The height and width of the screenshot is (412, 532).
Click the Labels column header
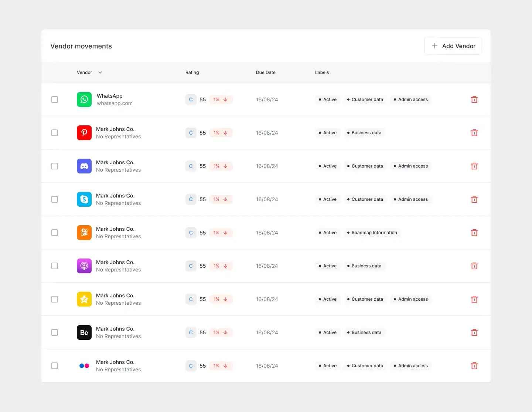click(x=322, y=72)
